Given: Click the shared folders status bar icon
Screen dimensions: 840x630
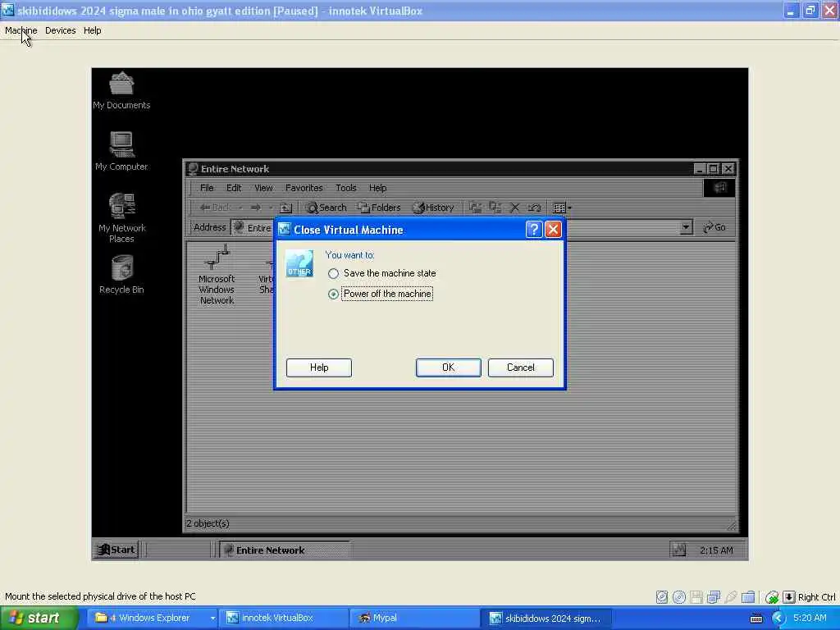Looking at the screenshot, I should (748, 597).
